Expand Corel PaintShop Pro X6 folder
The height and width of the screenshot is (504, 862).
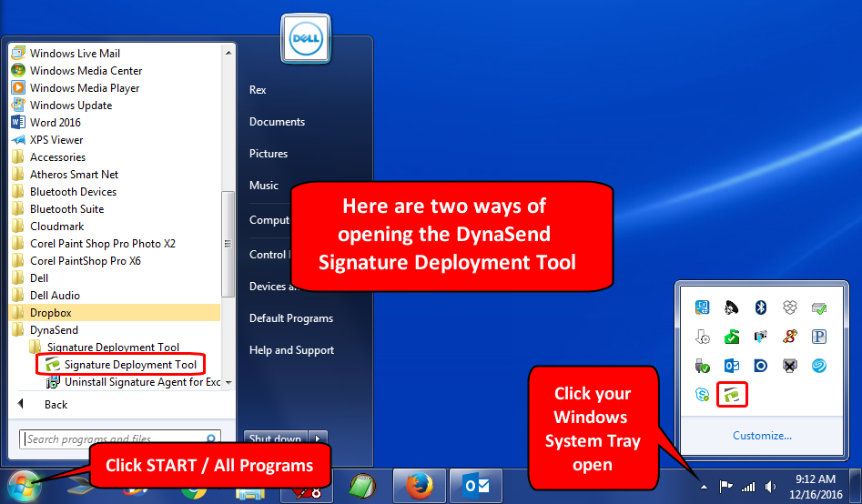click(x=76, y=260)
